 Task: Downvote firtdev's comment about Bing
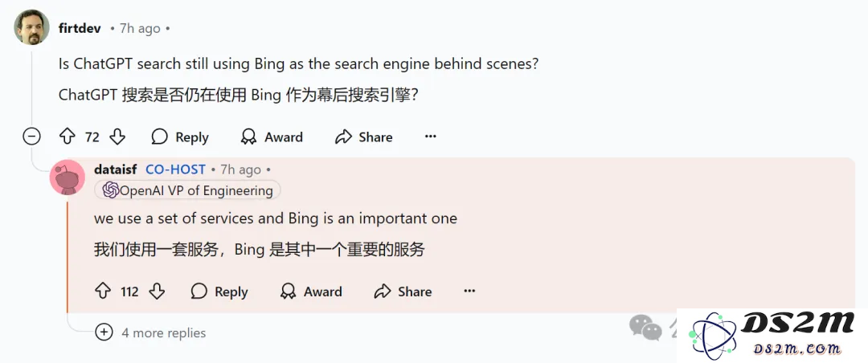point(117,137)
